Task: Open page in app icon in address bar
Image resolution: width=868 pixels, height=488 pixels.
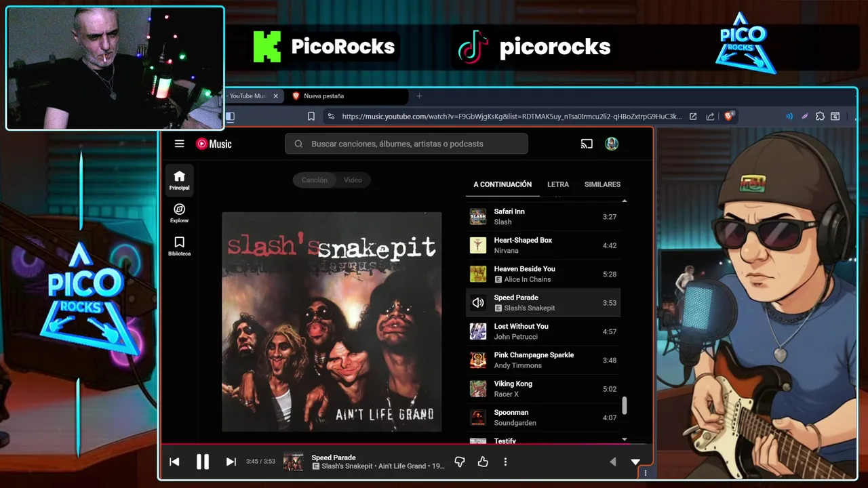Action: point(693,117)
